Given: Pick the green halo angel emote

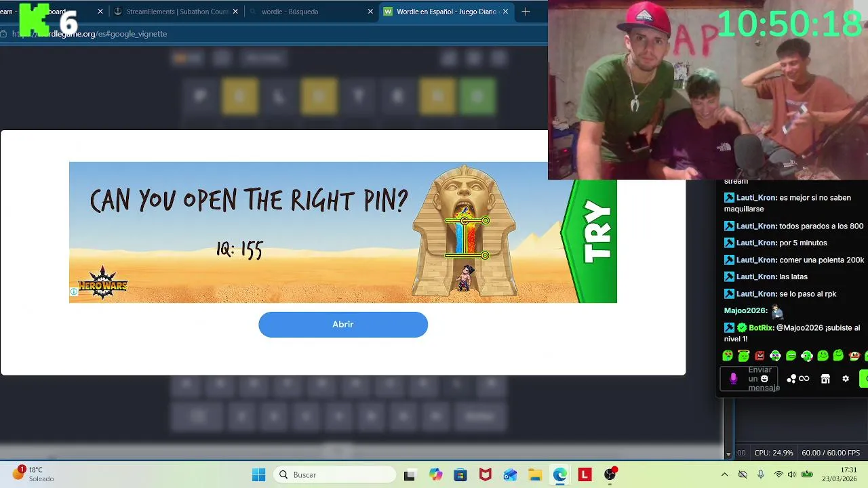Looking at the screenshot, I should pos(744,356).
